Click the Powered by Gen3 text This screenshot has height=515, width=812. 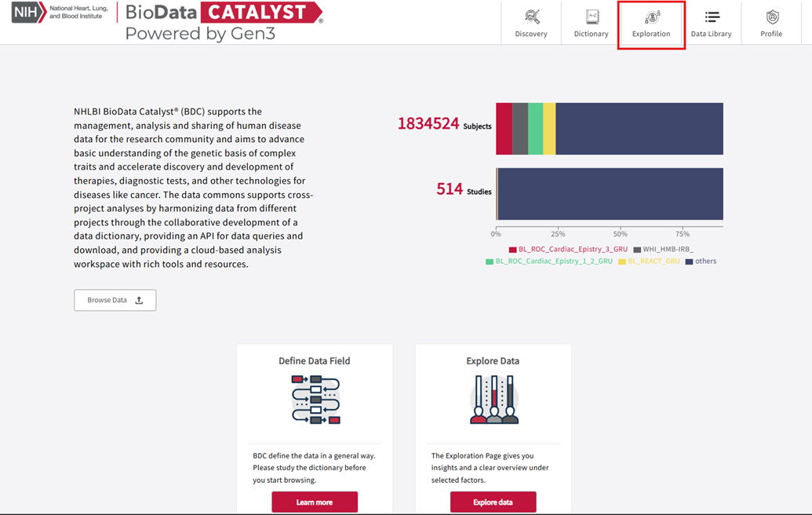200,34
